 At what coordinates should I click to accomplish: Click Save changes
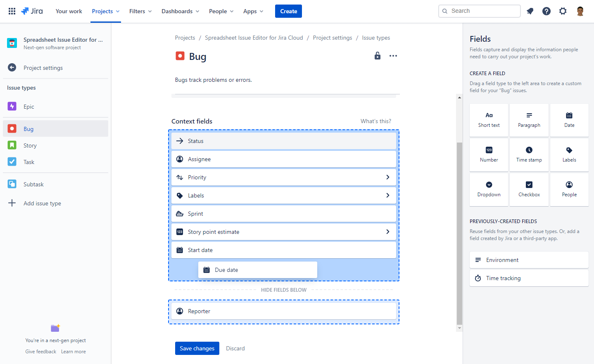tap(197, 348)
